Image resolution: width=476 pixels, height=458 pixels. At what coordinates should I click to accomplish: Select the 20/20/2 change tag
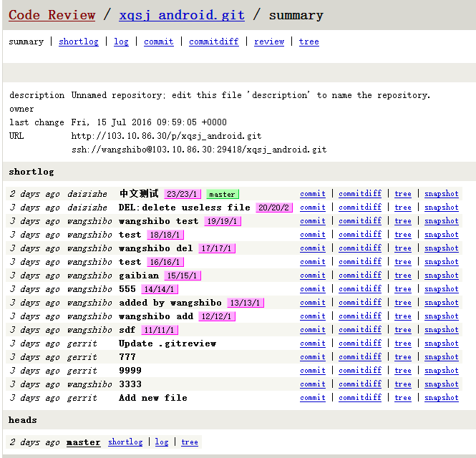tap(274, 208)
